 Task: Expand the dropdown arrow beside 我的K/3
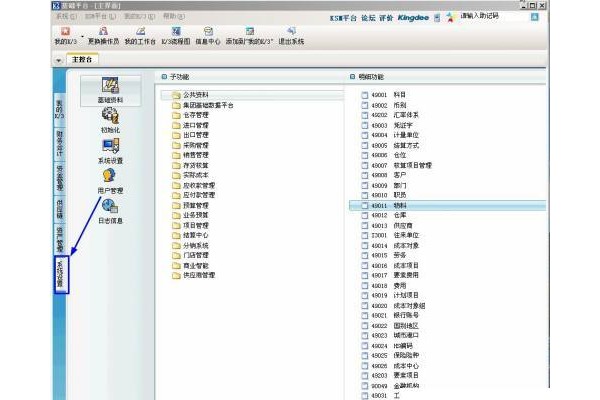click(x=82, y=37)
